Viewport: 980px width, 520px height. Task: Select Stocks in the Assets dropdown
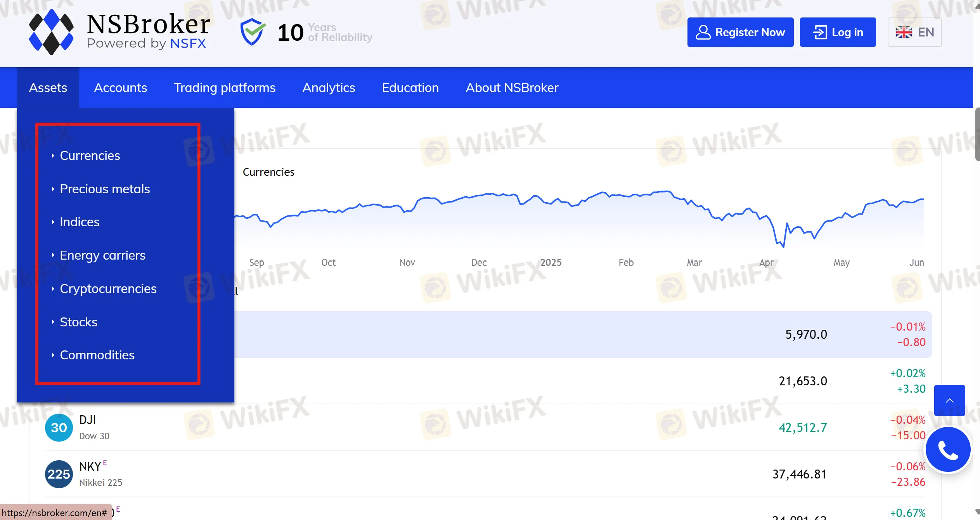[x=78, y=322]
